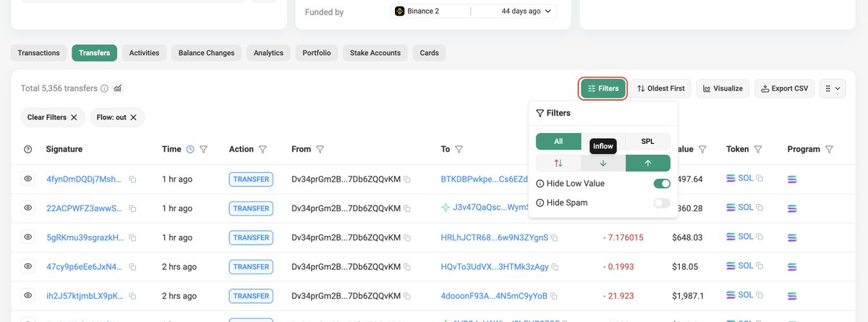Screen dimensions: 868x322
Task: Open the Token column filter funnel
Action: 758,149
